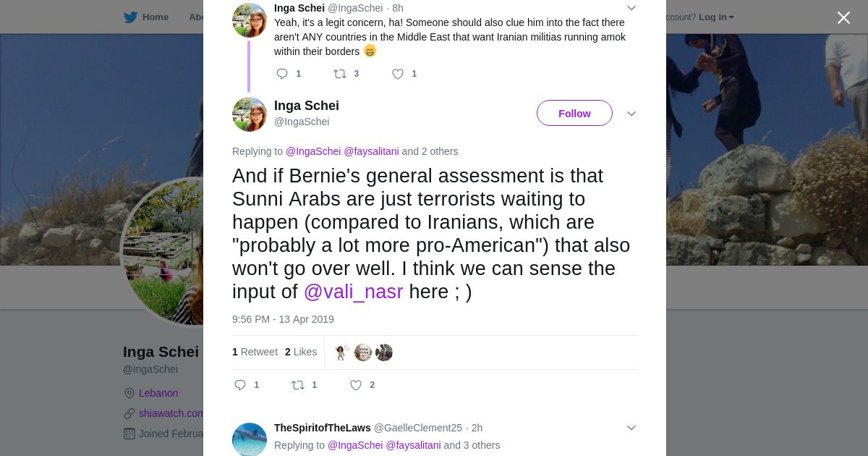868x456 pixels.
Task: View the 2 Likes list
Action: point(301,352)
